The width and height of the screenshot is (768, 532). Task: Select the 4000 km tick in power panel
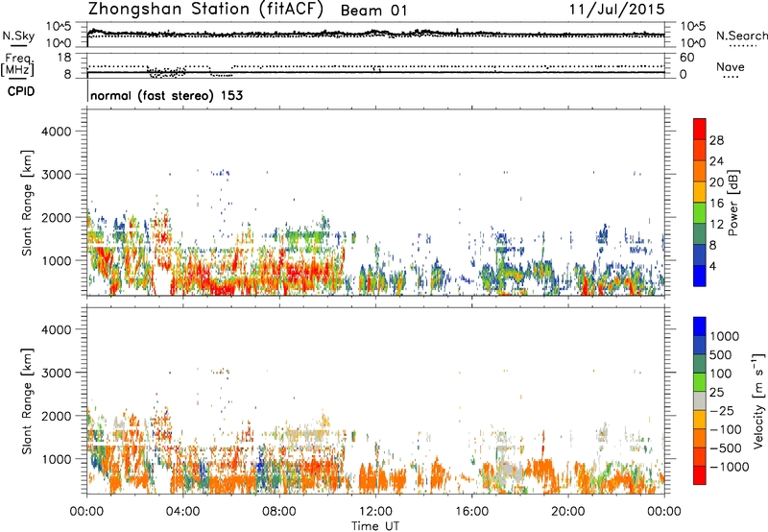[x=57, y=132]
